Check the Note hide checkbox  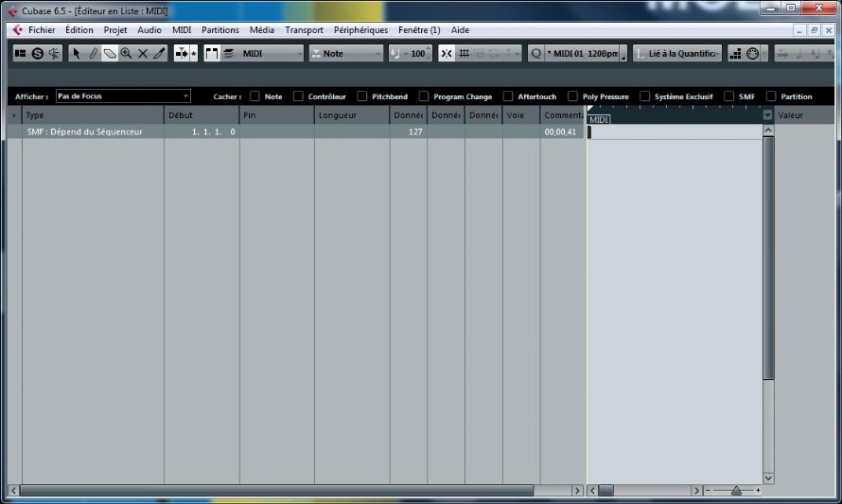pyautogui.click(x=254, y=96)
